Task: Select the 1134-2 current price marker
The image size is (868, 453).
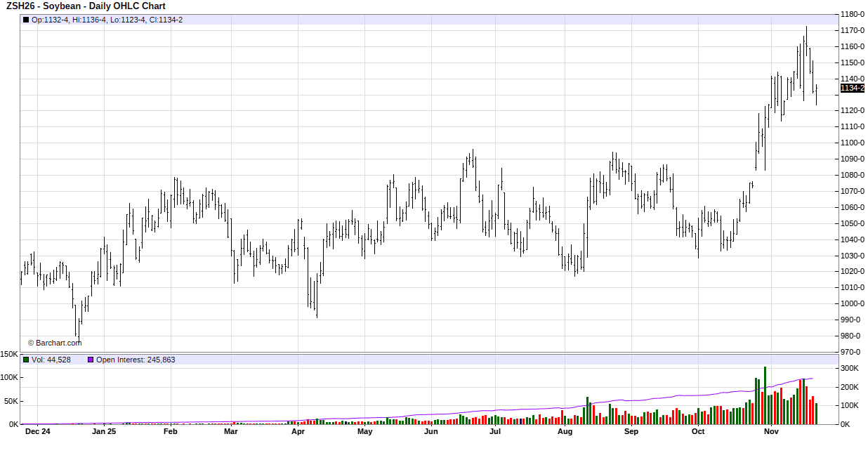Action: [x=852, y=88]
